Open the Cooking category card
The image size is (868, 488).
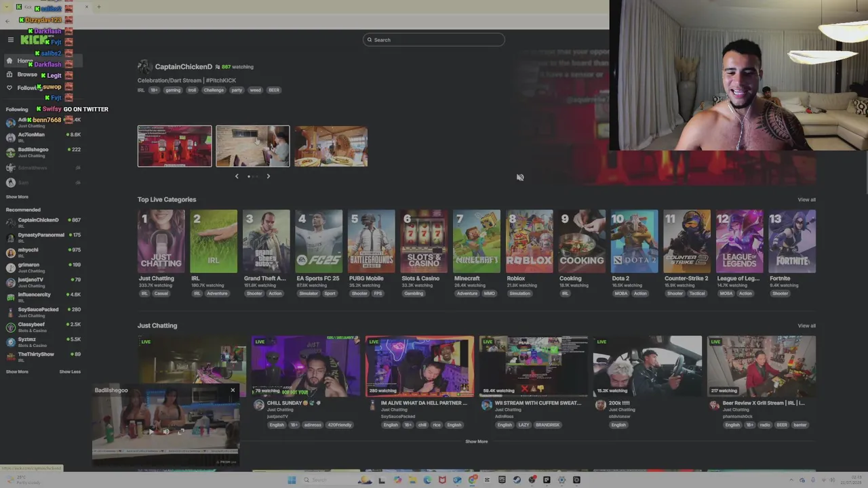[582, 241]
